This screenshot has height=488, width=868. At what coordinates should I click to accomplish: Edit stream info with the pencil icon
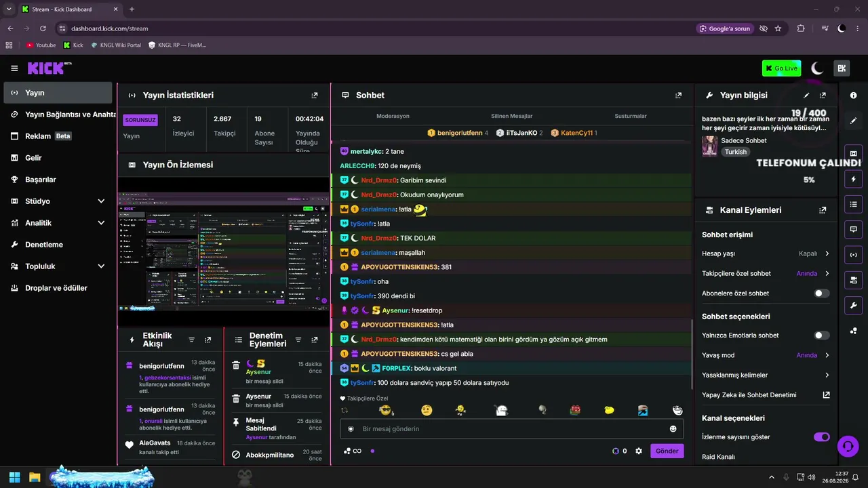click(806, 96)
